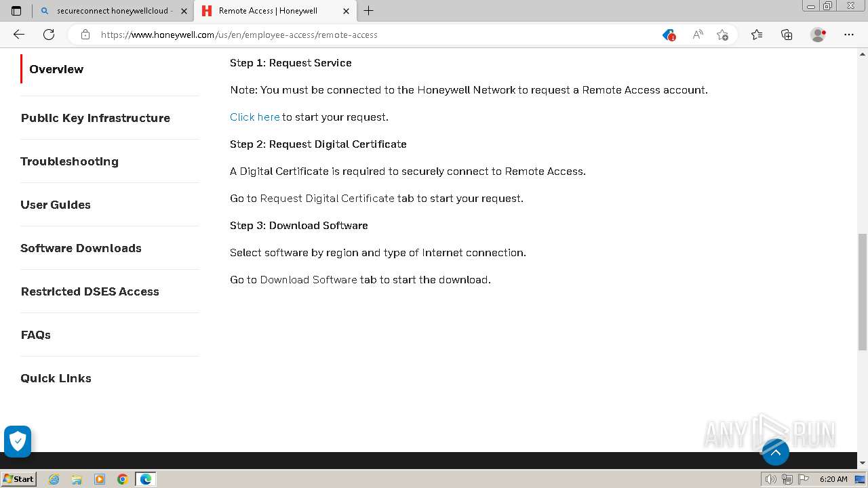Open Troubleshooting section
868x488 pixels.
[69, 161]
